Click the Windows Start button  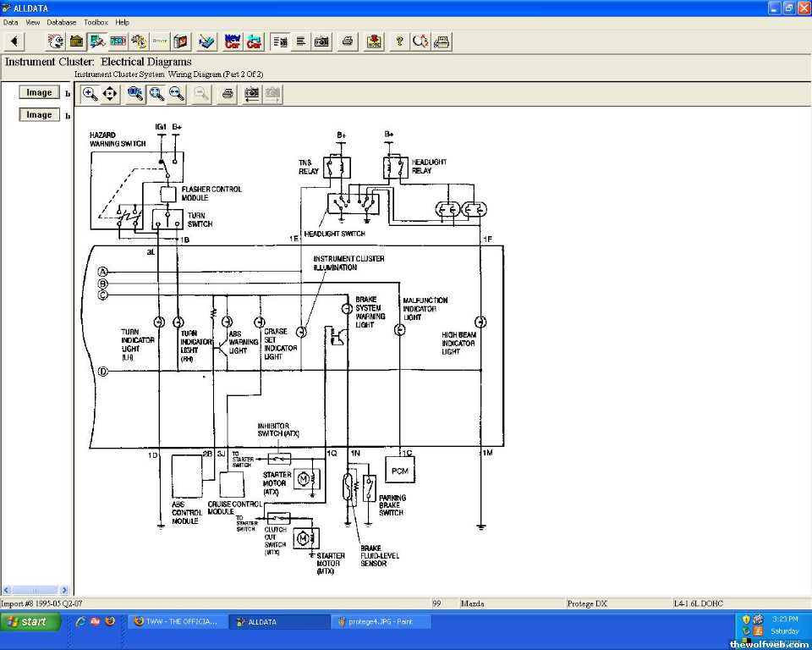30,621
